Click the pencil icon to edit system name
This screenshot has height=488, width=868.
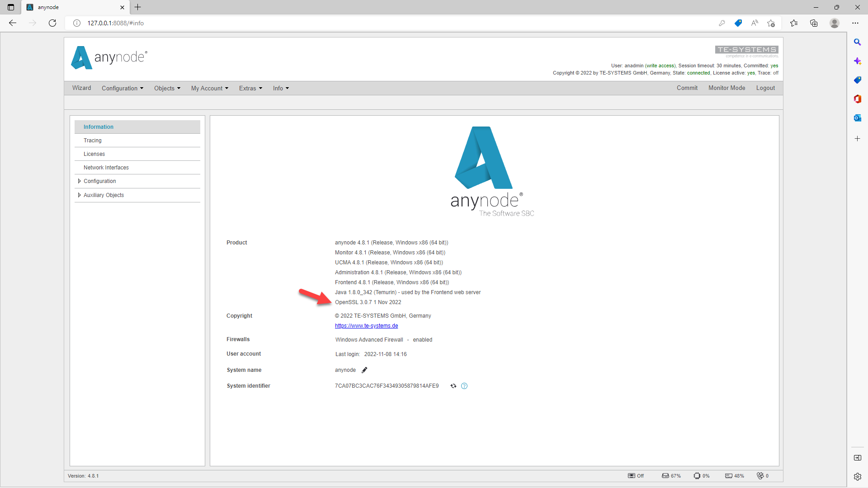tap(364, 370)
